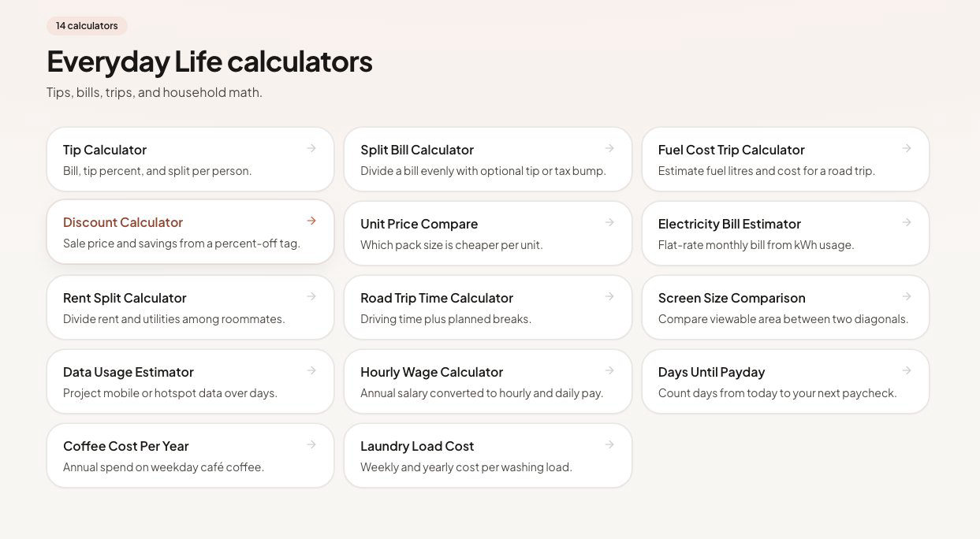Screen dimensions: 980x539
Task: Click arrow icon on Laundry Load Cost card
Action: coord(609,444)
